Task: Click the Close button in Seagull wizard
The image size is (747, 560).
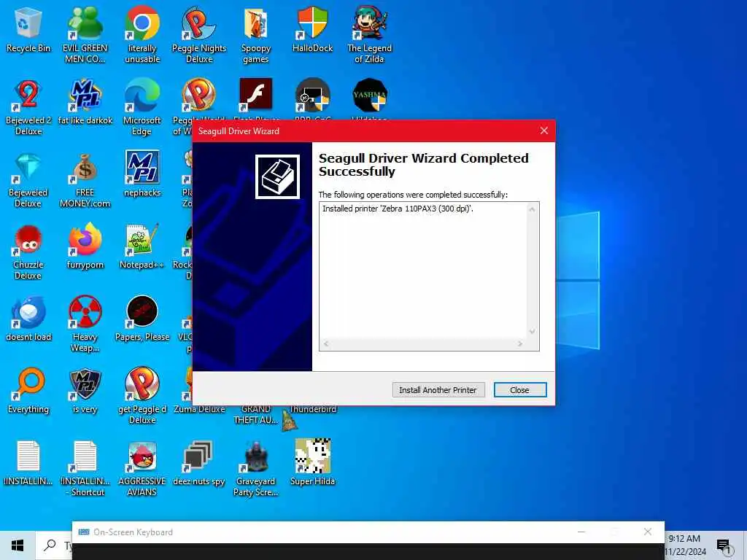Action: point(519,390)
